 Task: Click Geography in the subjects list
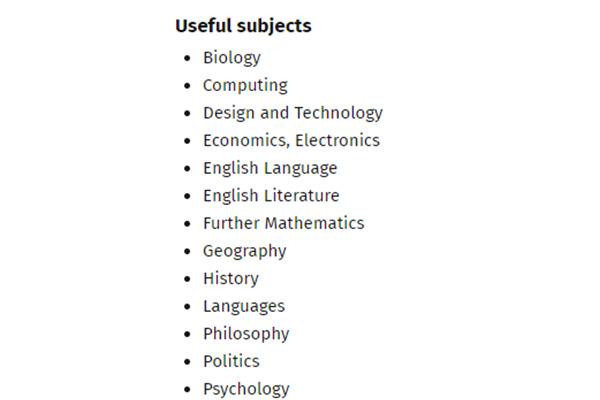click(245, 251)
